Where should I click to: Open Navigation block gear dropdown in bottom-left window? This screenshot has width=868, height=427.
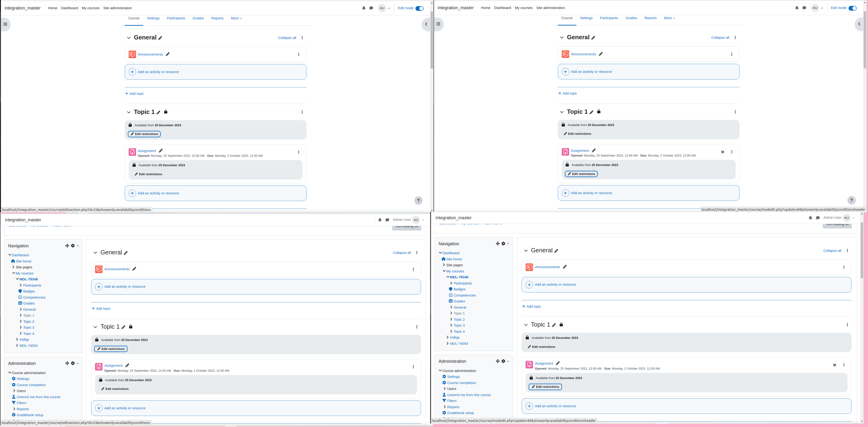pyautogui.click(x=75, y=246)
